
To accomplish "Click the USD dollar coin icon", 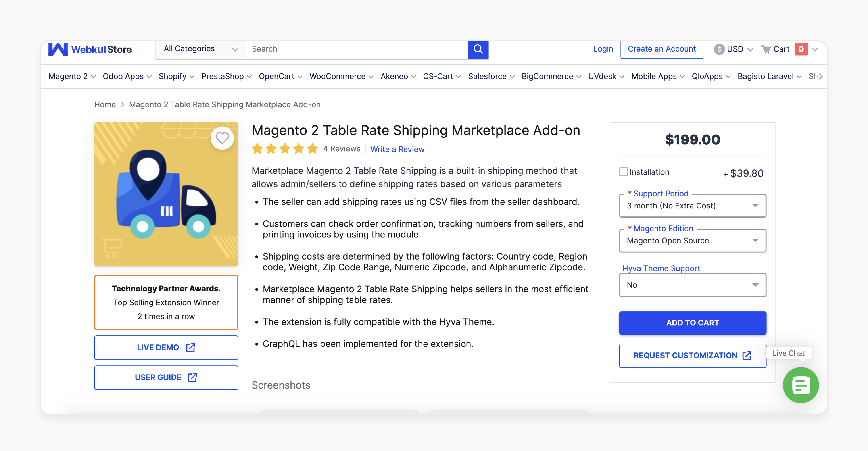I will click(x=719, y=49).
